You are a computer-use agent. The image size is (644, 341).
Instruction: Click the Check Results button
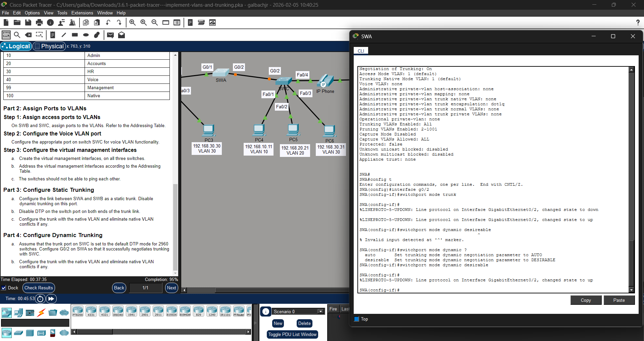(39, 288)
